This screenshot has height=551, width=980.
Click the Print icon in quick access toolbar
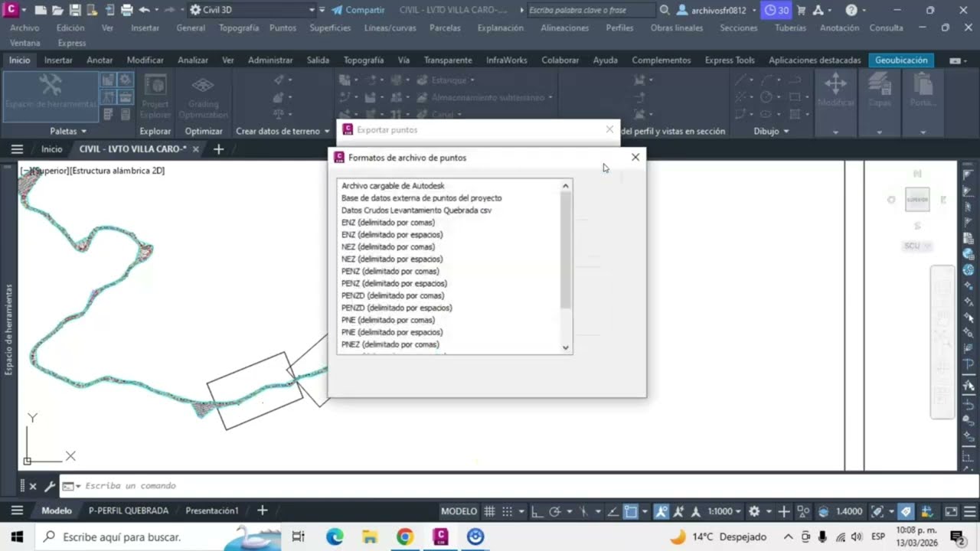point(126,10)
